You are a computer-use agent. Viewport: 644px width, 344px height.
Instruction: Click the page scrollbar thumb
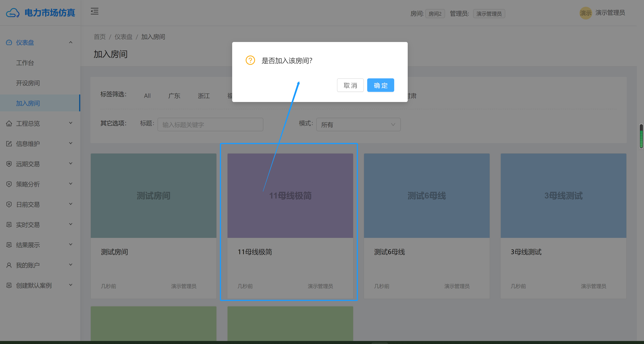(641, 136)
